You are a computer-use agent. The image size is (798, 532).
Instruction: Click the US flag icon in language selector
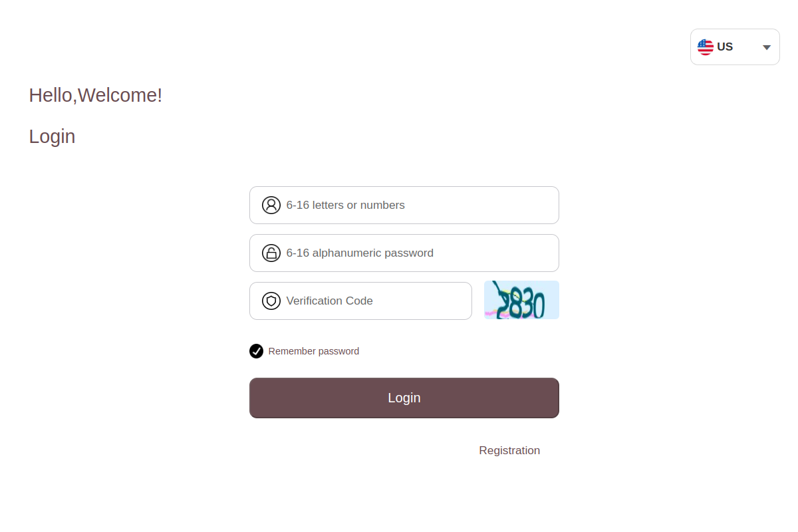pos(706,47)
